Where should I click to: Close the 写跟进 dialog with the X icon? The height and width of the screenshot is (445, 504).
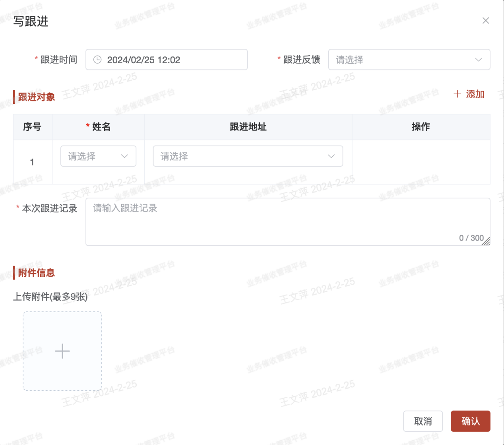(x=486, y=21)
